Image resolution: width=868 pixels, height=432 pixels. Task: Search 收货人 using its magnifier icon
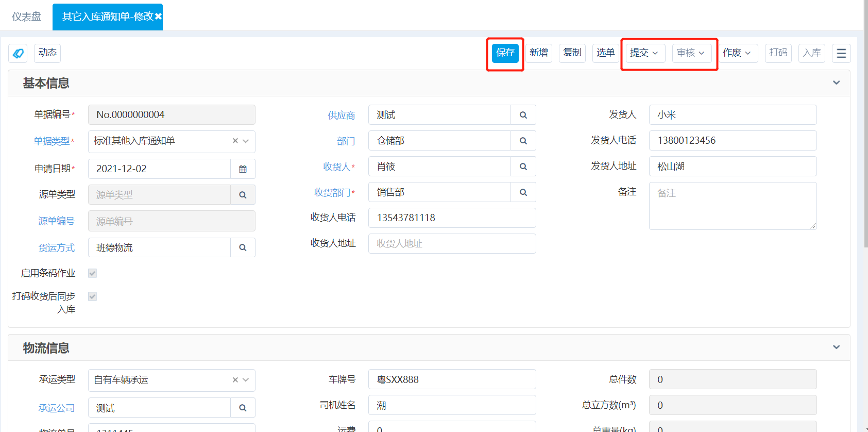523,167
